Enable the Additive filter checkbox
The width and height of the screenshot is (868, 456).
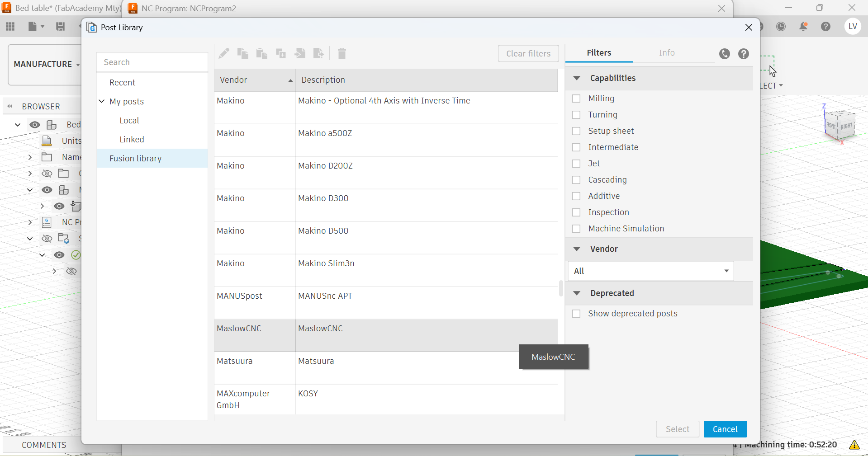[x=576, y=196]
